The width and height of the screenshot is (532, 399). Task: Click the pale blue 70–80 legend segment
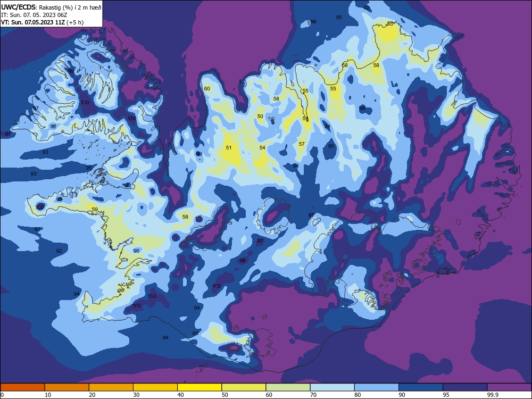coord(332,387)
